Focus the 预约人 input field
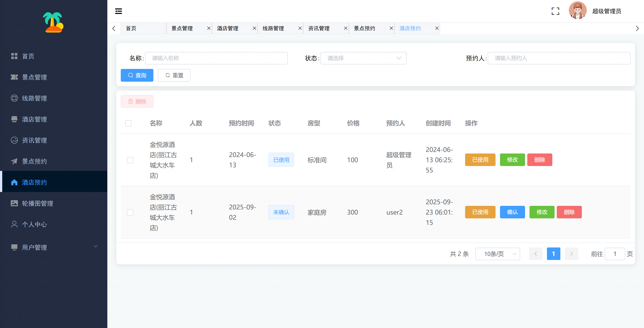This screenshot has height=328, width=644. tap(559, 58)
